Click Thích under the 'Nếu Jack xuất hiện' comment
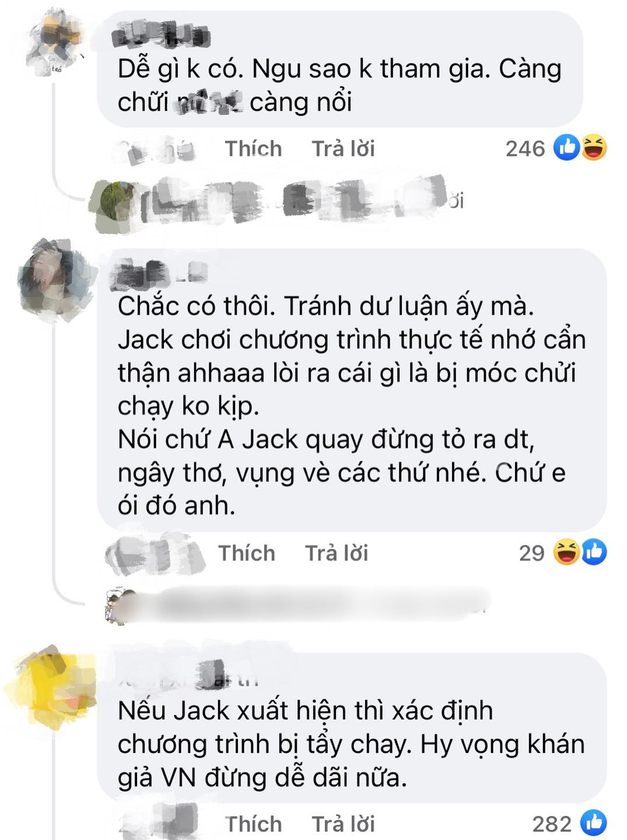This screenshot has height=840, width=627. point(253,824)
